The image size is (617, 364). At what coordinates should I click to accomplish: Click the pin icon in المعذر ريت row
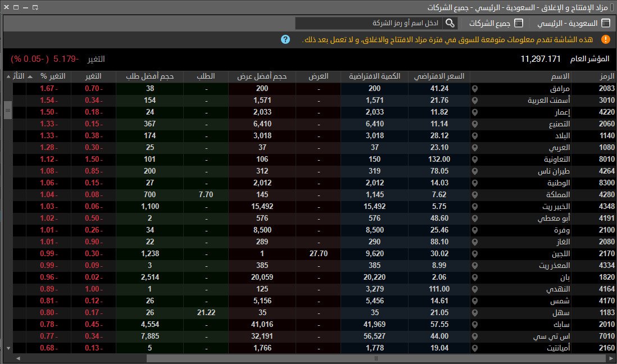(x=475, y=266)
